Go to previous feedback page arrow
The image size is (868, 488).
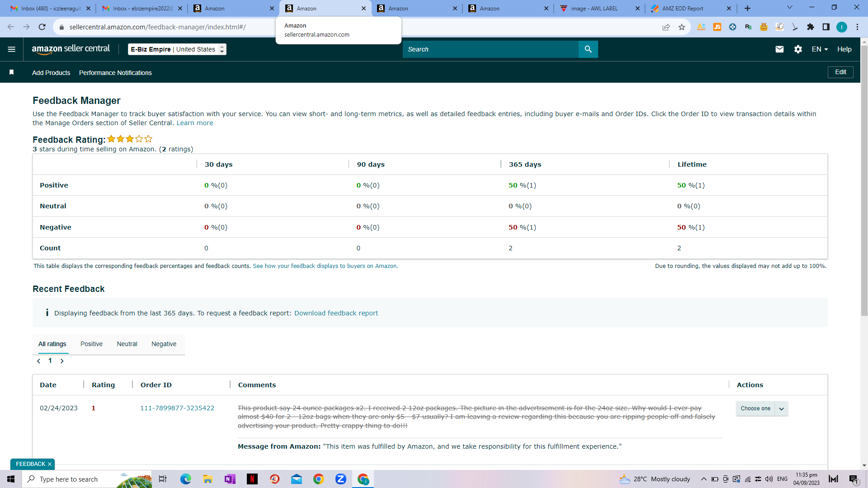(x=39, y=361)
